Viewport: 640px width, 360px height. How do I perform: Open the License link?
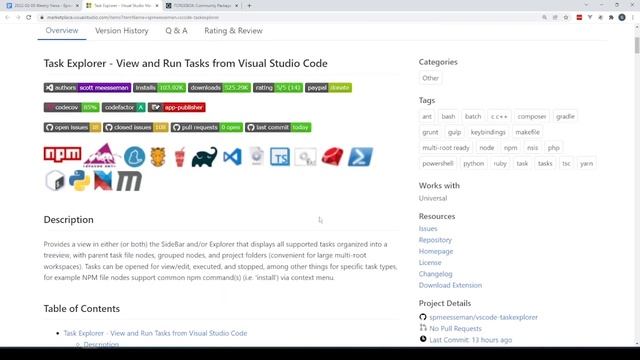pos(430,262)
